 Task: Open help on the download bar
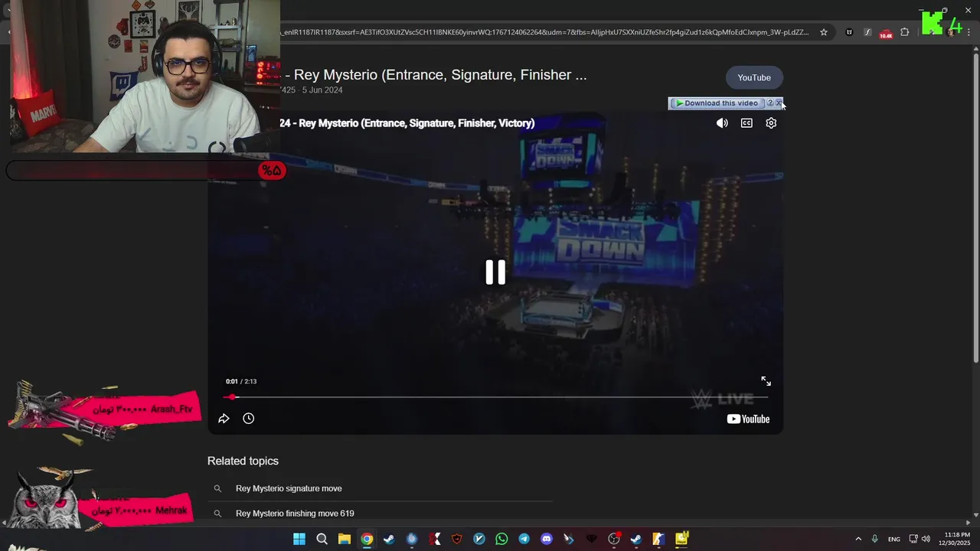[x=770, y=103]
